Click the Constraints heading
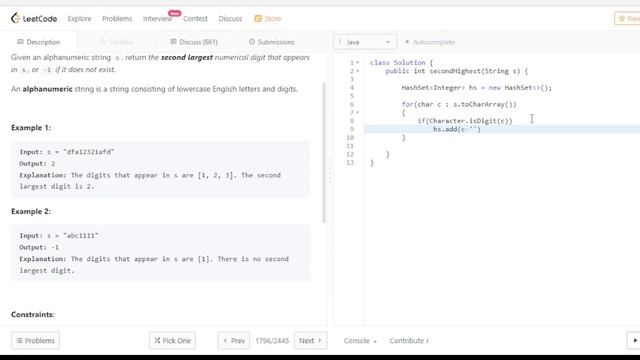Viewport: 640px width, 360px height. (33, 315)
